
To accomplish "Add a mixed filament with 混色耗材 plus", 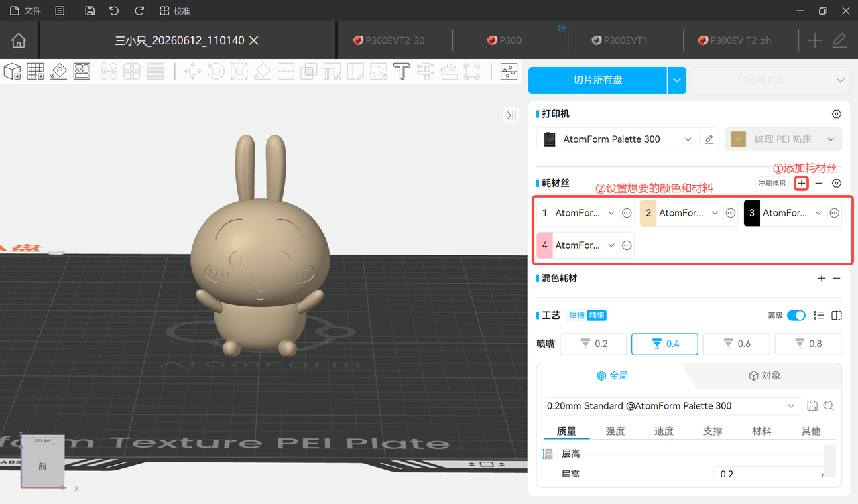I will tap(822, 278).
